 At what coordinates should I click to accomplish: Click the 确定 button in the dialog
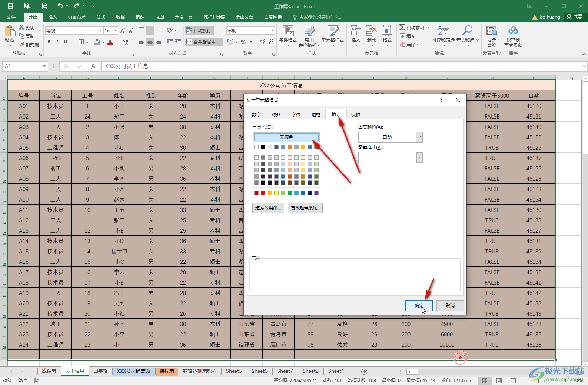coord(419,305)
